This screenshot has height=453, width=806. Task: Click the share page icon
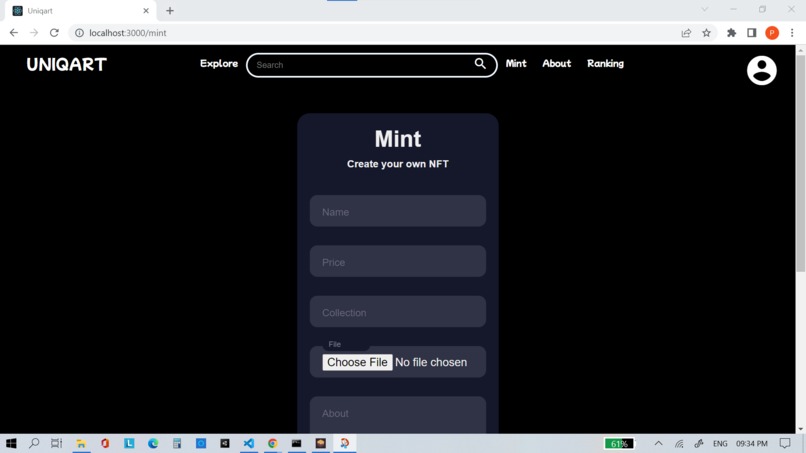[686, 33]
